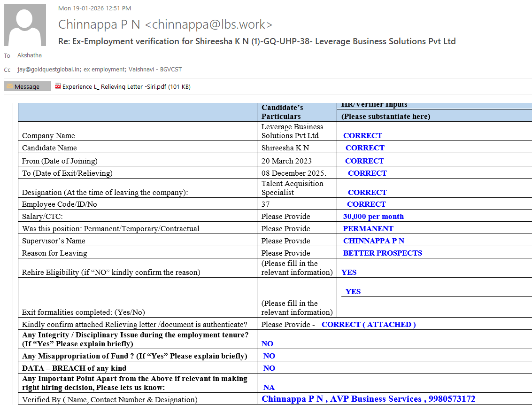Click Employee Code/ID/No label
Viewport: 532px width, 405px height.
click(x=59, y=204)
